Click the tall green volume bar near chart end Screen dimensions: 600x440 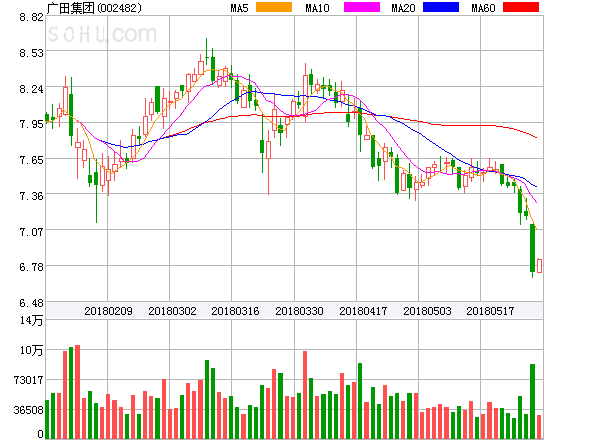point(532,401)
